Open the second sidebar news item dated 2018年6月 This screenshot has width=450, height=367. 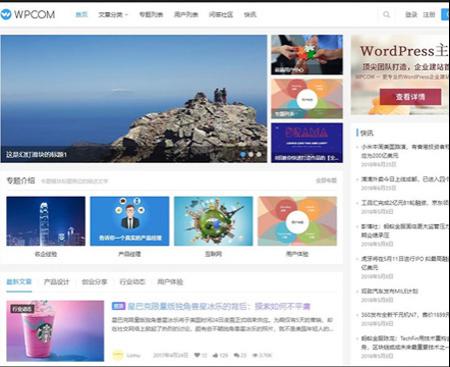[x=405, y=179]
